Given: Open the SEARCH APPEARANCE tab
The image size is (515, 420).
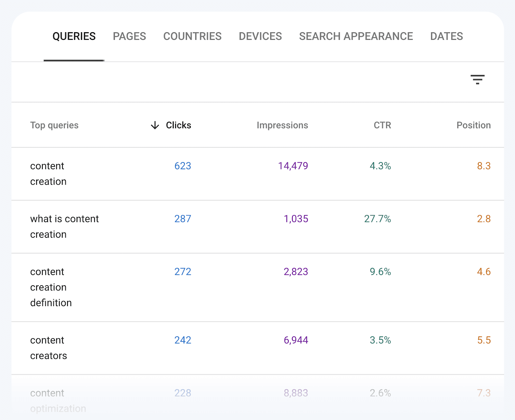Looking at the screenshot, I should pos(356,36).
